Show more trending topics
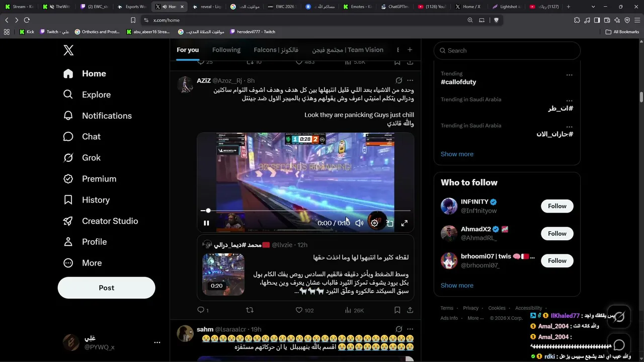Viewport: 644px width, 362px height. (x=457, y=154)
